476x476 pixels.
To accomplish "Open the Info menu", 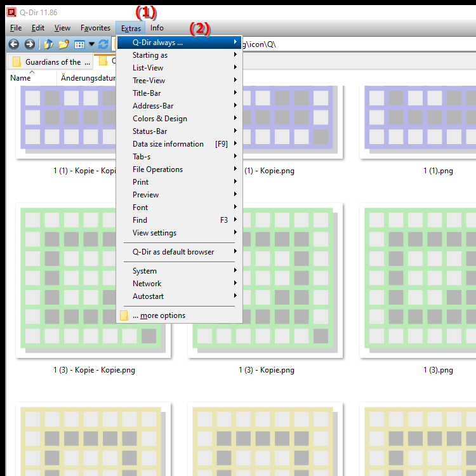I will 157,28.
